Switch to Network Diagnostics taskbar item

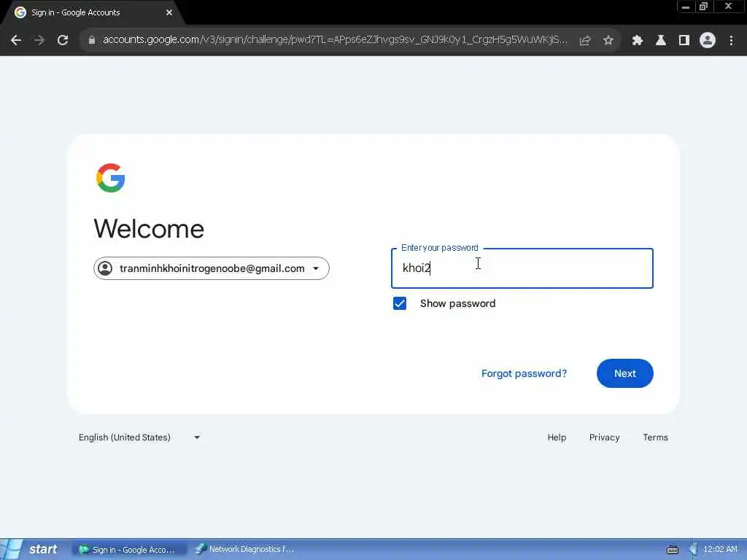246,549
